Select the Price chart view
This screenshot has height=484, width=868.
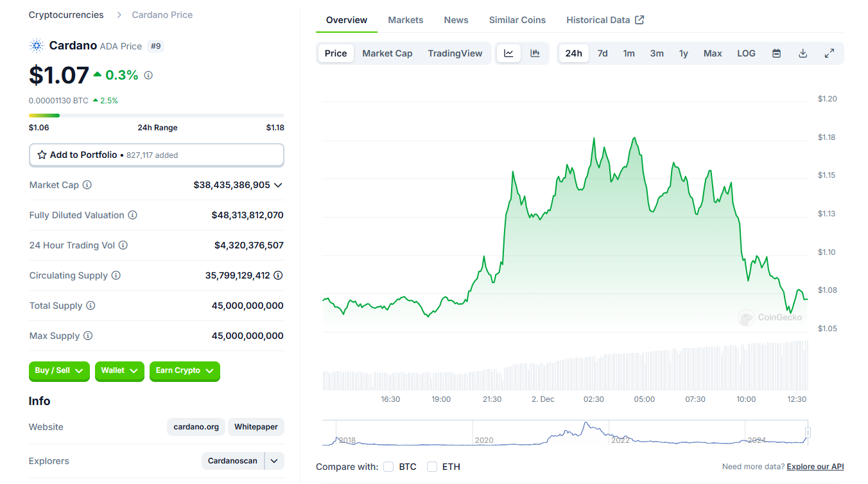click(x=336, y=53)
